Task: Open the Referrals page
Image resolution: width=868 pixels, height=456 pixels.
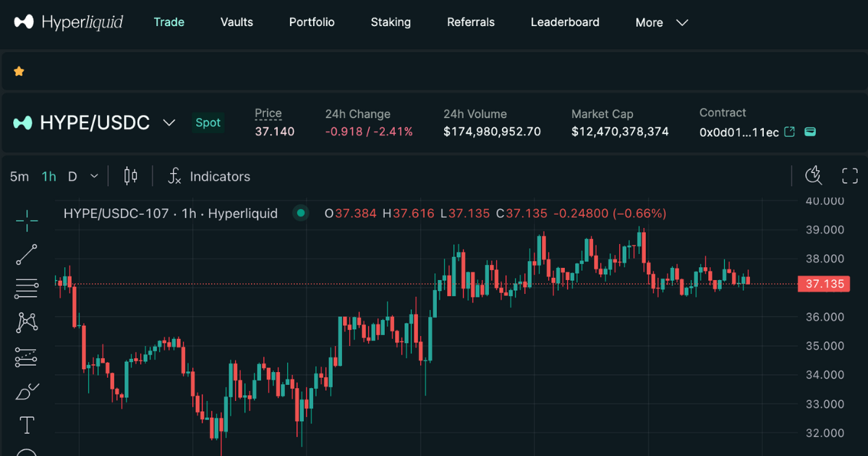Action: (x=471, y=22)
